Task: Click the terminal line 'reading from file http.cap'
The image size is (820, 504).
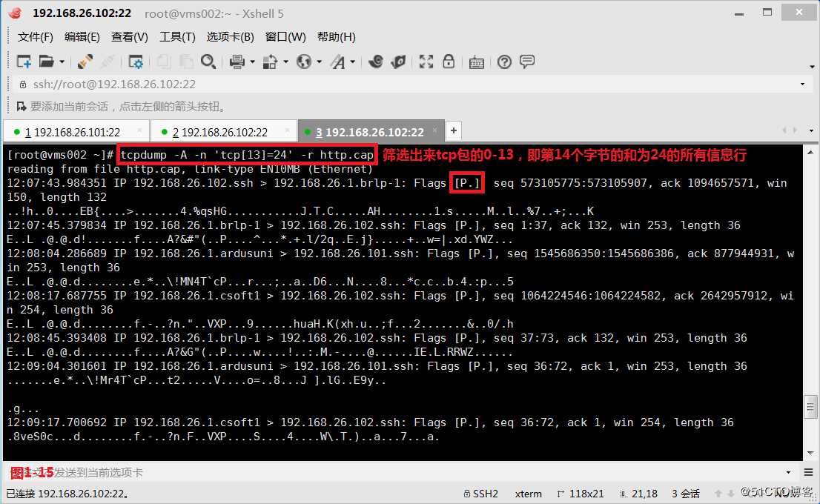Action: (190, 169)
